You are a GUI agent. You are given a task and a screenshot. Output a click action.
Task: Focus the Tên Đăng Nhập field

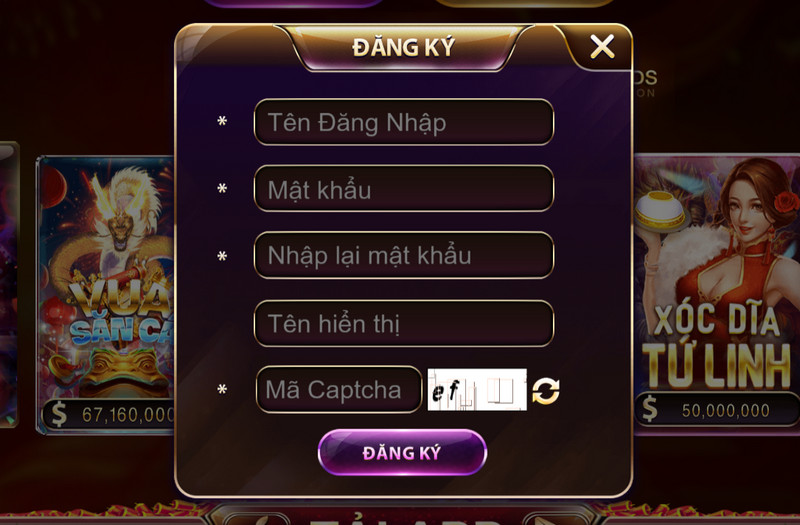(x=404, y=122)
